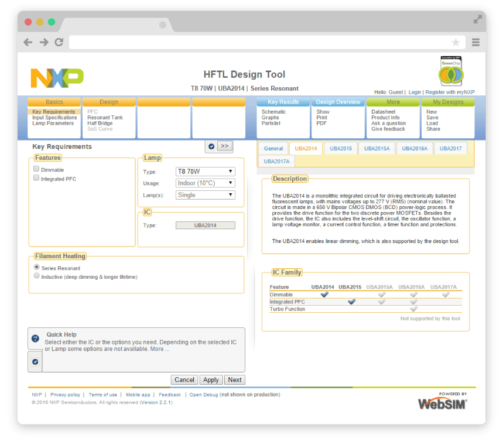The image size is (503, 448).
Task: Open Resonant Tank in Design menu
Action: coord(105,118)
